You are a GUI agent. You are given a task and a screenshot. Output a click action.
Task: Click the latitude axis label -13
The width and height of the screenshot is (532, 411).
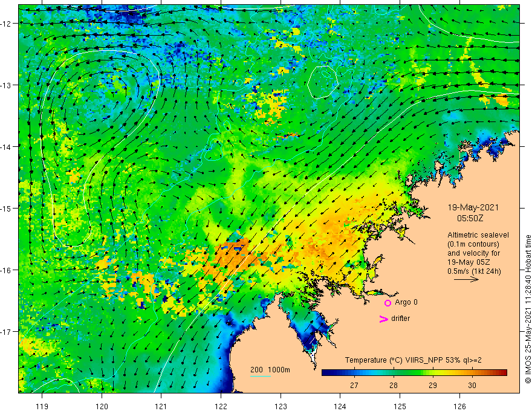click(x=6, y=85)
